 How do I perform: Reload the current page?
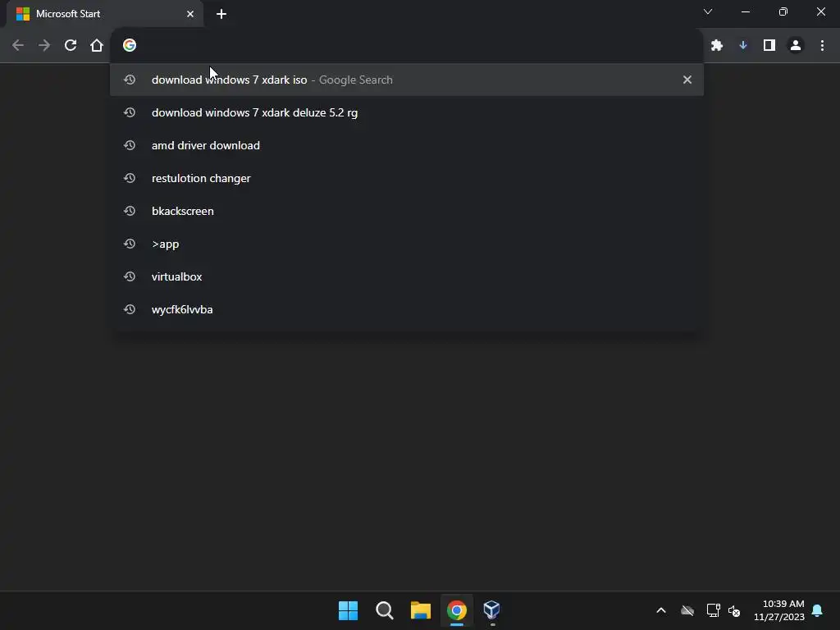click(71, 46)
